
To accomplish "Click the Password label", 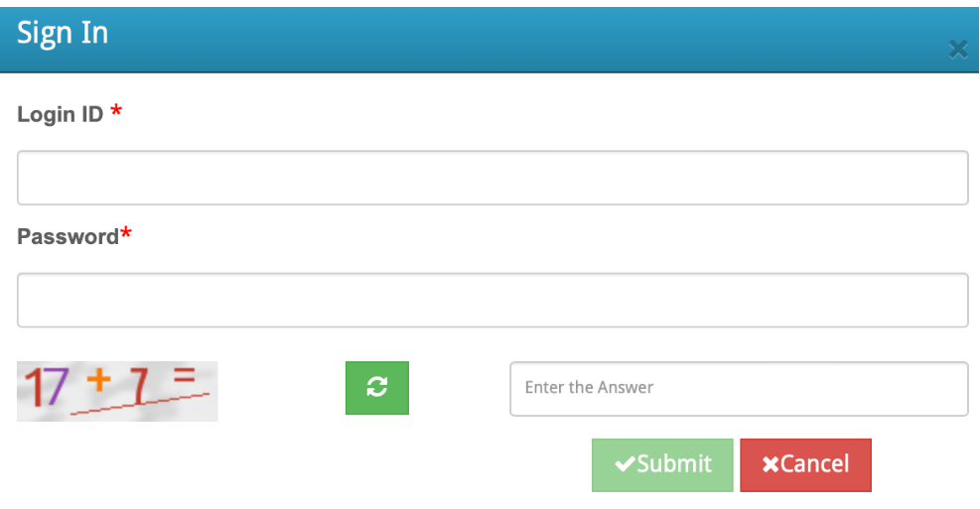I will point(68,237).
